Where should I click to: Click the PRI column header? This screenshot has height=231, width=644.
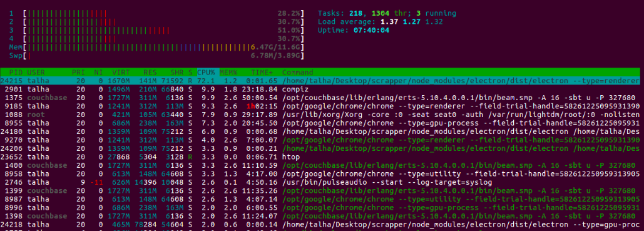tap(78, 73)
